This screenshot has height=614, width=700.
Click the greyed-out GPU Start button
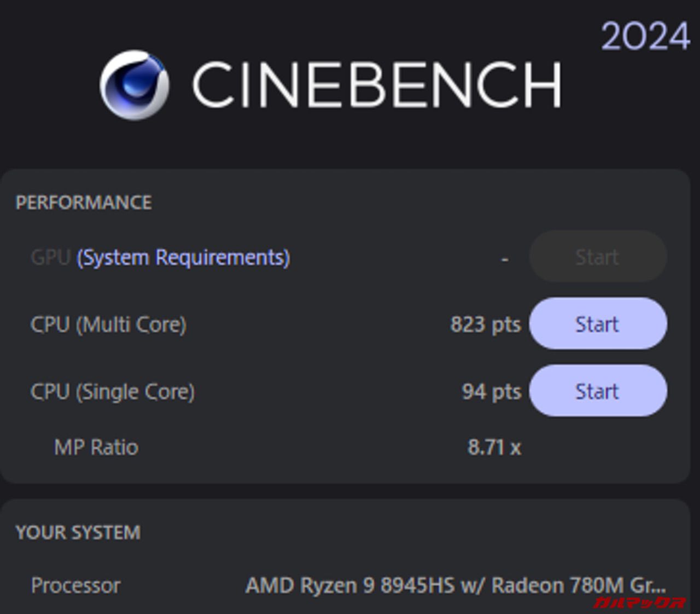pyautogui.click(x=597, y=257)
